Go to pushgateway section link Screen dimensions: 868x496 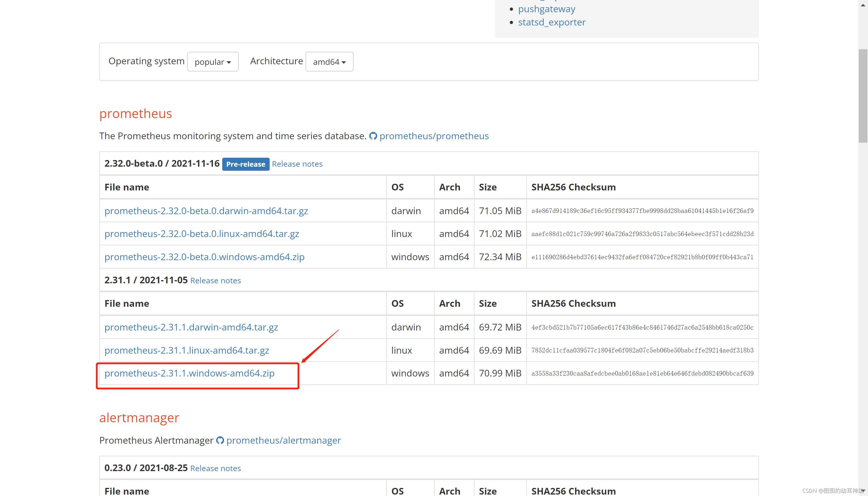[x=546, y=9]
